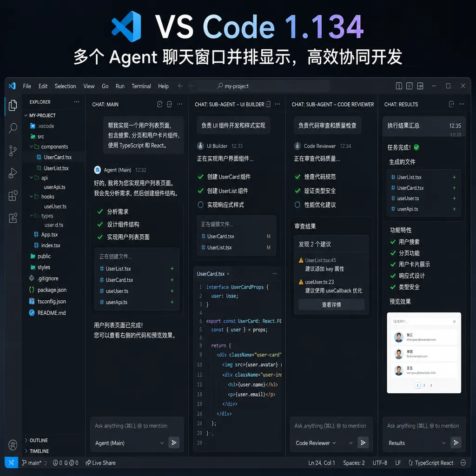Image resolution: width=476 pixels, height=476 pixels.
Task: Open the Results mode dropdown
Action: [x=417, y=443]
